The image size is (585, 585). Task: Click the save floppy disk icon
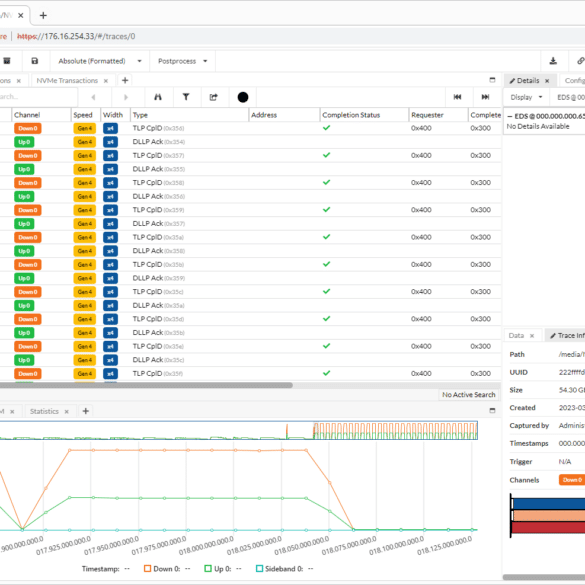(x=35, y=61)
